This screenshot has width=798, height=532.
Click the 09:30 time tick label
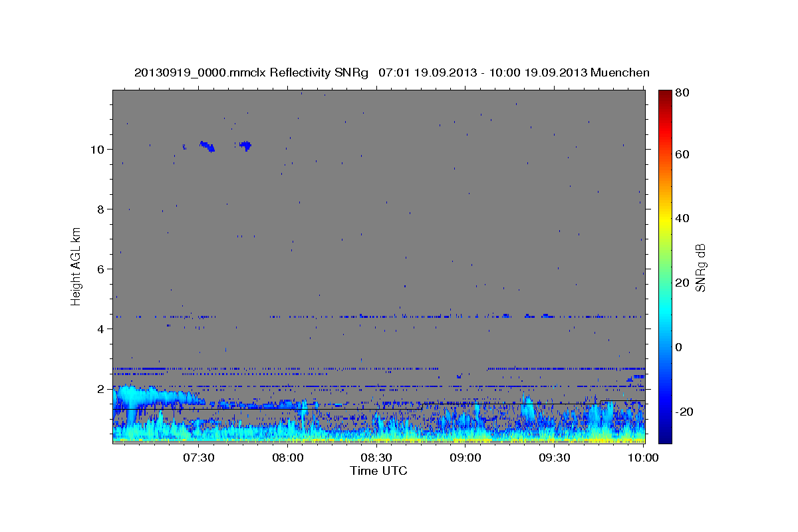tap(555, 458)
